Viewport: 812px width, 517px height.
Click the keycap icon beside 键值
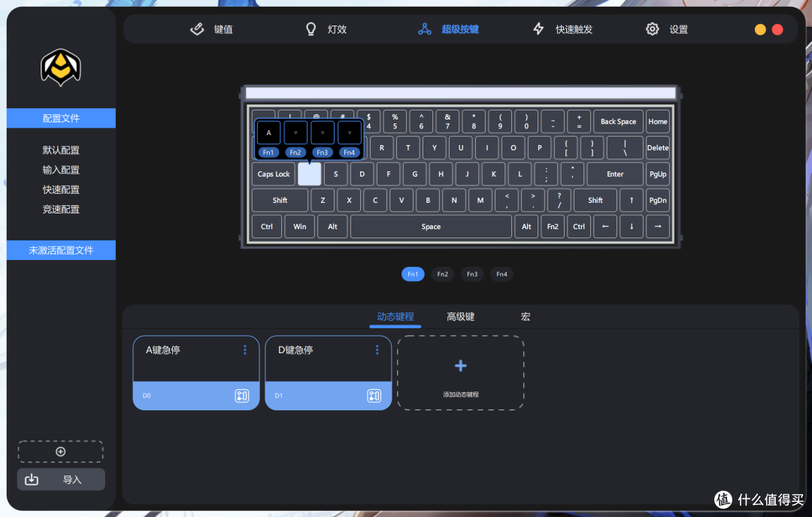pos(197,29)
